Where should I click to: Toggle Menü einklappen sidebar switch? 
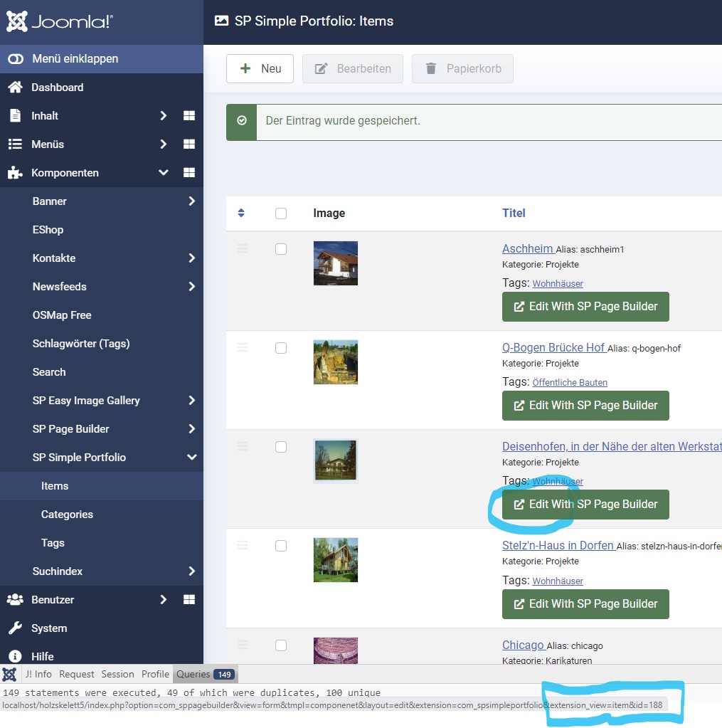click(x=15, y=59)
